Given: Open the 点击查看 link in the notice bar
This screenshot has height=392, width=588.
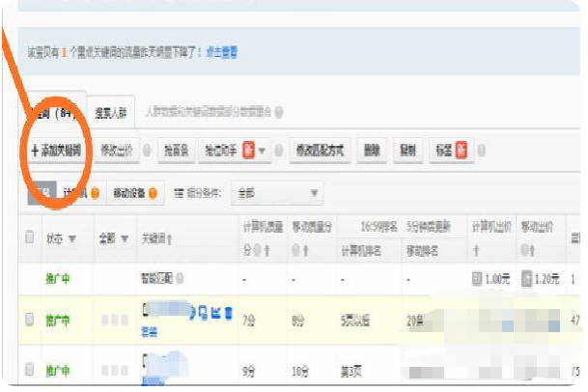Looking at the screenshot, I should pos(222,52).
